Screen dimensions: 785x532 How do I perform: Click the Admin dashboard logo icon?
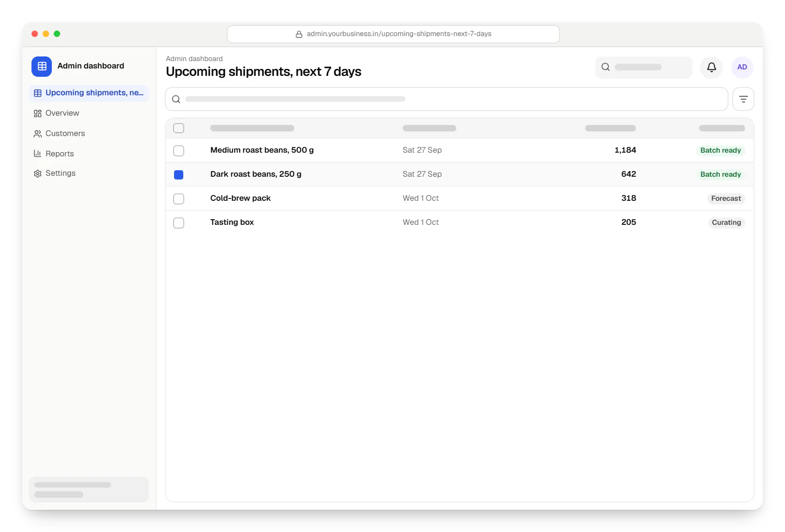(x=42, y=66)
